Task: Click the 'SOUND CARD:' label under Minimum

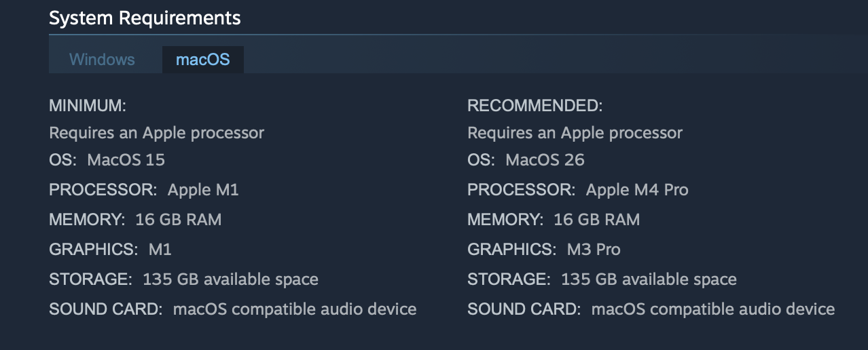Action: pyautogui.click(x=105, y=309)
